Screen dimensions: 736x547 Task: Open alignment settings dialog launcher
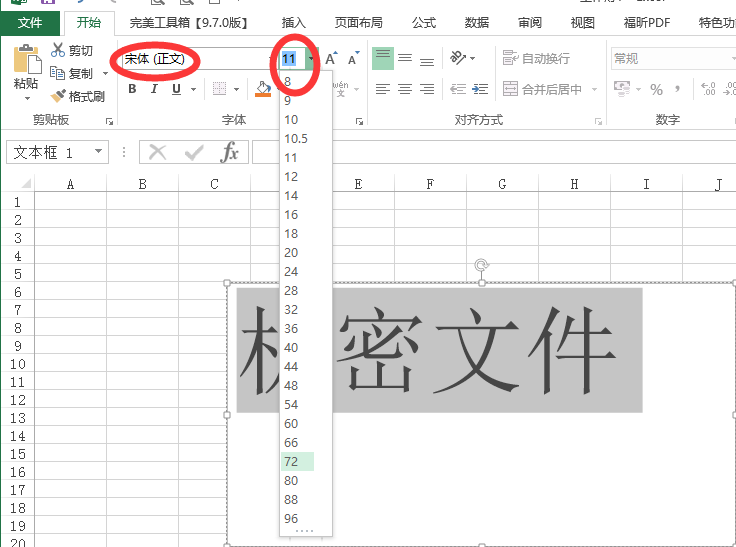click(x=598, y=122)
